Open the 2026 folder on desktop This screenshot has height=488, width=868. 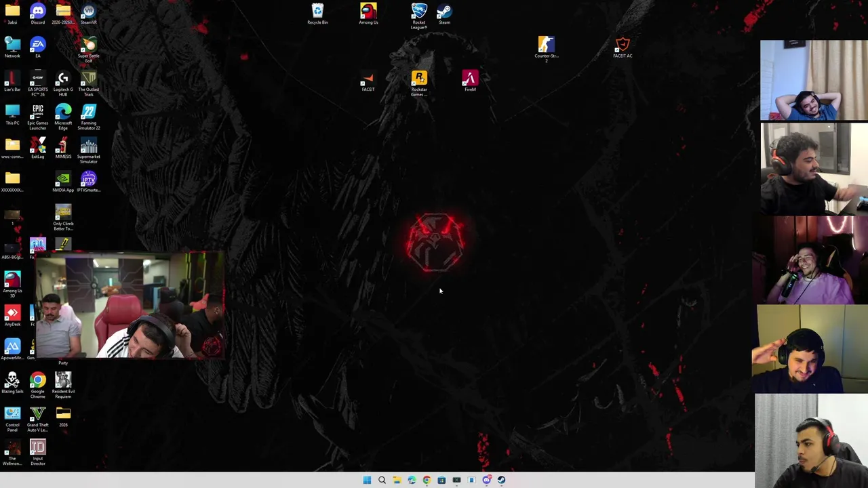pyautogui.click(x=63, y=416)
